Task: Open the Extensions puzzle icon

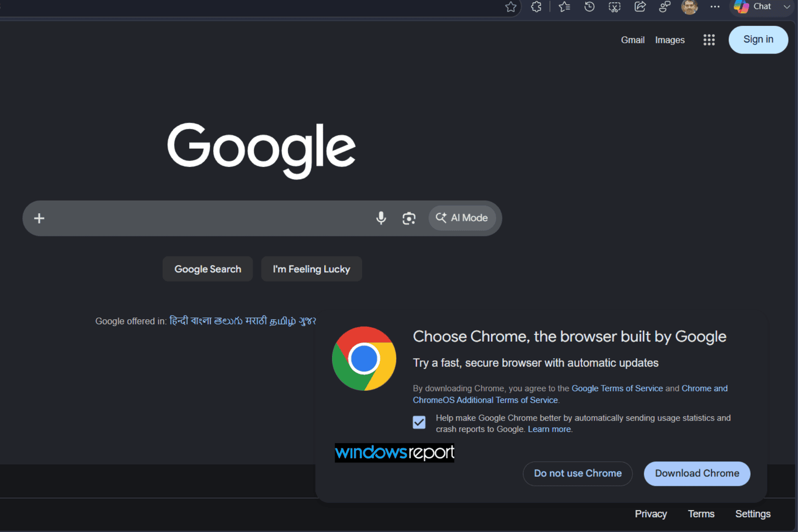Action: (536, 7)
